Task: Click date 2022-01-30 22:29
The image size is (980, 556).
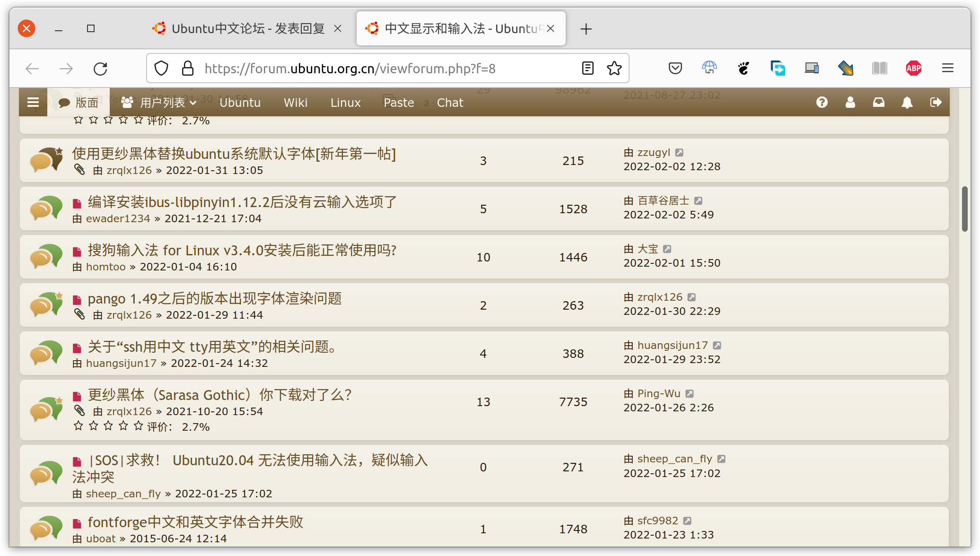Action: [672, 312]
